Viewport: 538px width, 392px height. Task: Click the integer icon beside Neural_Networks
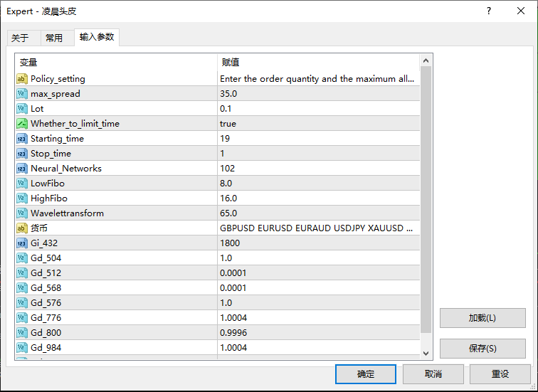point(22,169)
